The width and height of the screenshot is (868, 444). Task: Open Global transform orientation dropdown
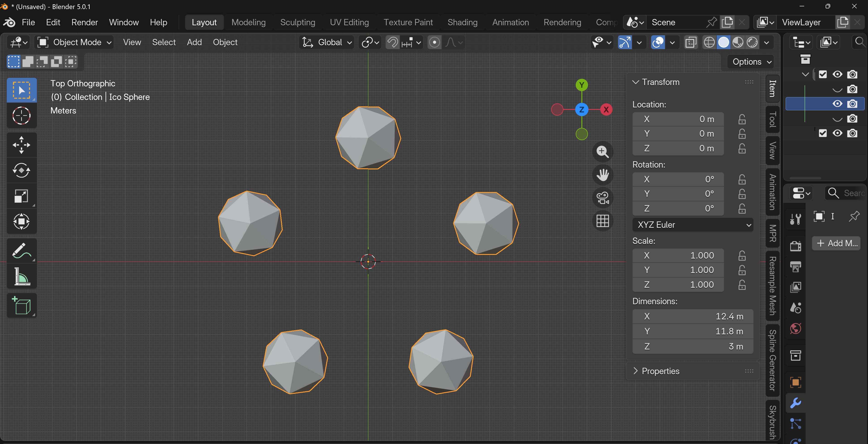coord(326,43)
